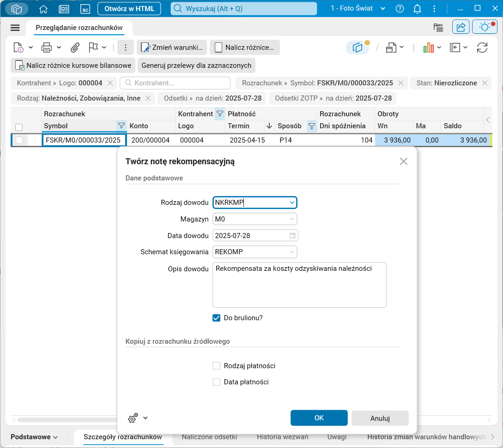Click Nalicz różnice kursowe bilansowe button
503x448 pixels.
click(73, 66)
